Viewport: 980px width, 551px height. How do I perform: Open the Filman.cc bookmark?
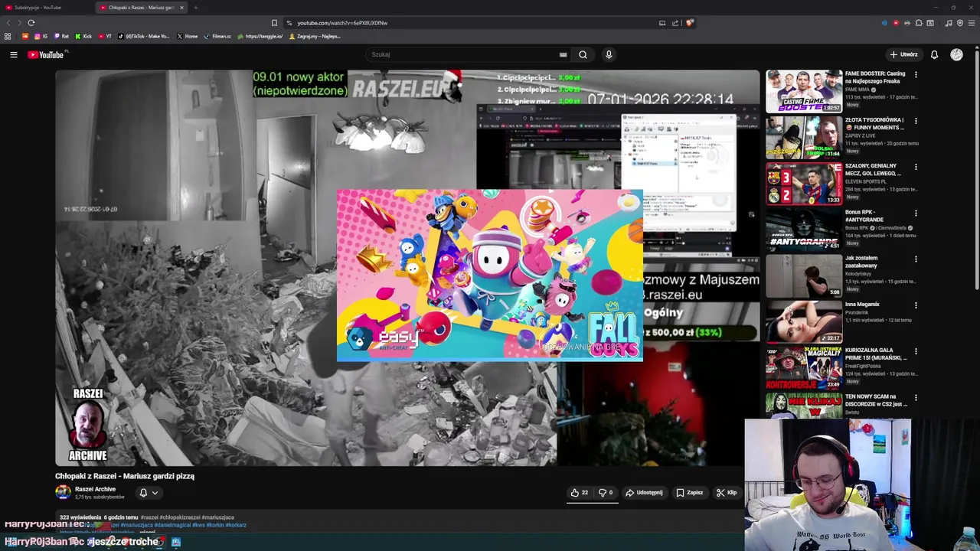[x=217, y=36]
